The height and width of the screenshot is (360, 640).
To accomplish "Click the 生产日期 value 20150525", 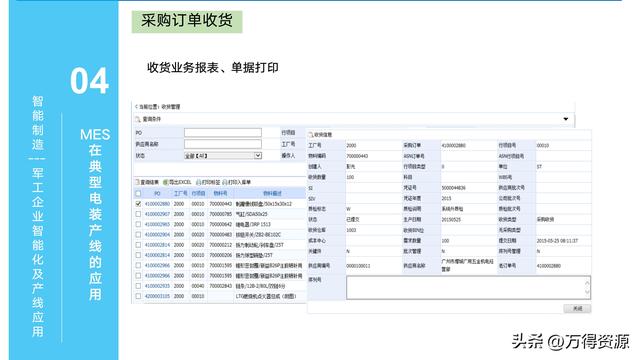I will pyautogui.click(x=451, y=220).
